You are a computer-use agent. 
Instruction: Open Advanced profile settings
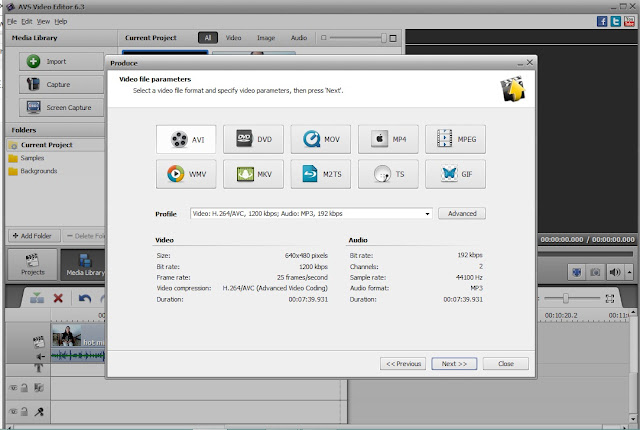click(x=462, y=213)
